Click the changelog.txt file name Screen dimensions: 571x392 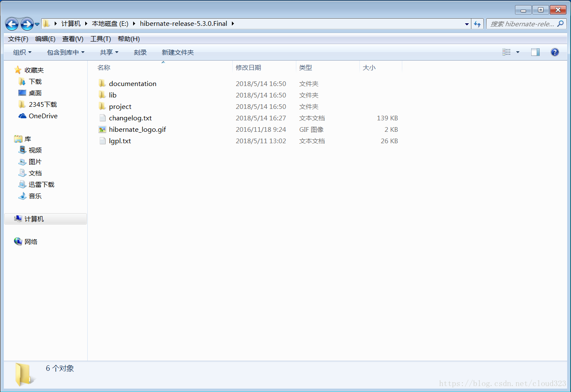[x=130, y=118]
